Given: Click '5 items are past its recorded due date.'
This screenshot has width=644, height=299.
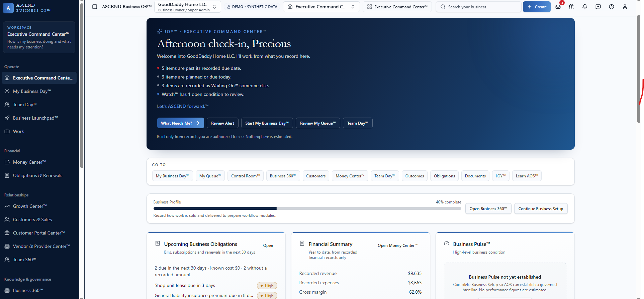Looking at the screenshot, I should 201,68.
